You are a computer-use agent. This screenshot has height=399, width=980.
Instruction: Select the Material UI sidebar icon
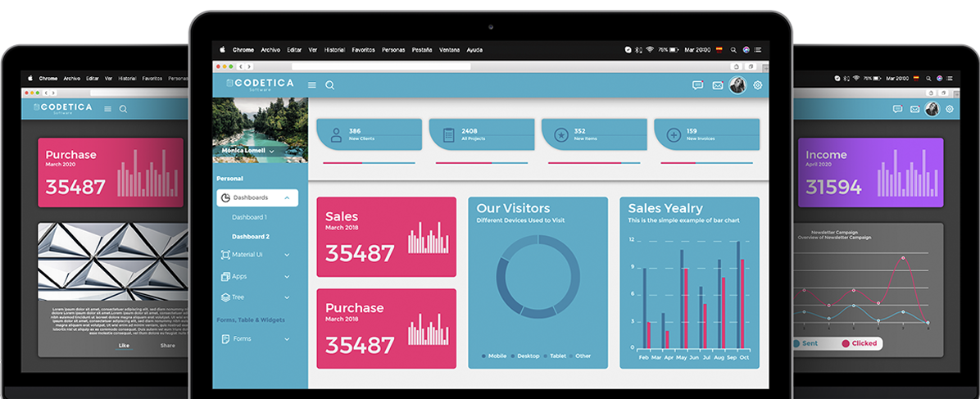225,255
